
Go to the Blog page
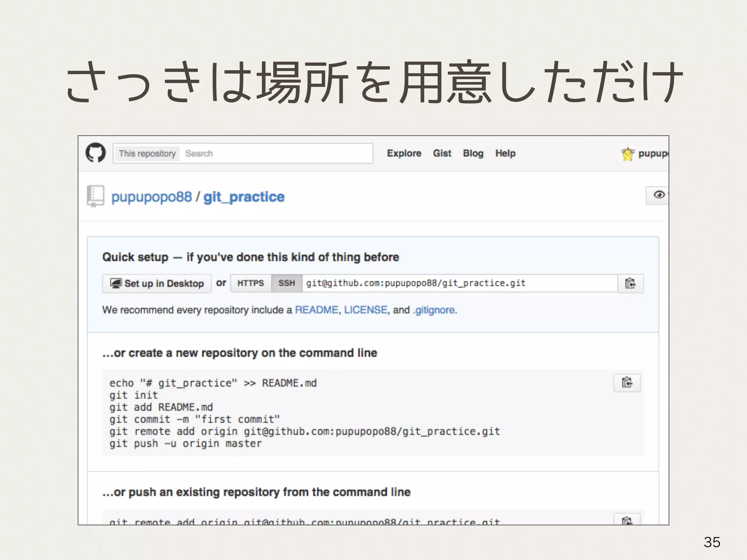(x=473, y=153)
